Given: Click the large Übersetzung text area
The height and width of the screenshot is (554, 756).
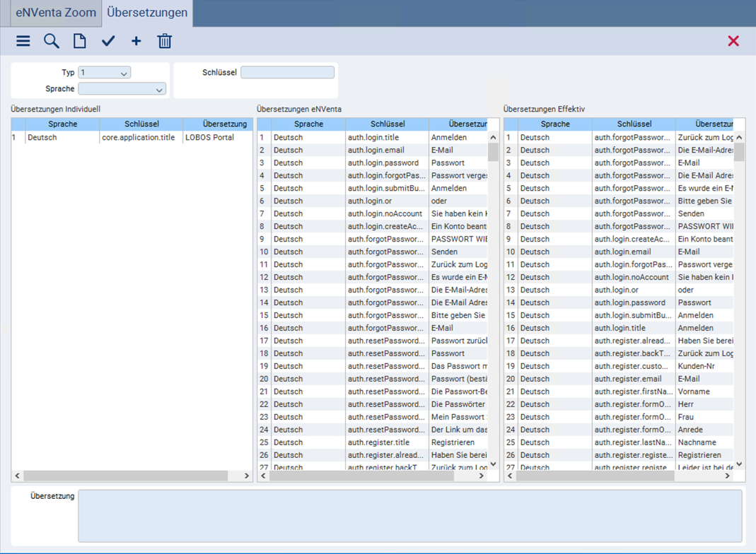Looking at the screenshot, I should [409, 516].
